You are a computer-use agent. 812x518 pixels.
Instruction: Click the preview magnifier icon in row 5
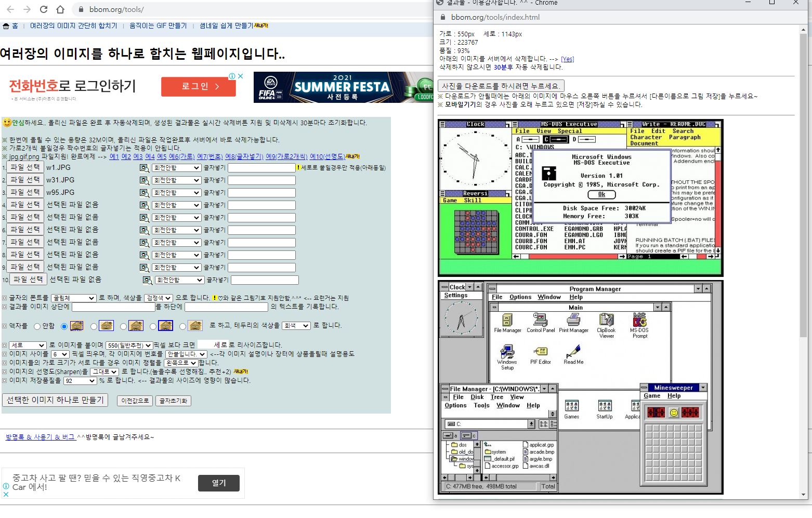144,218
